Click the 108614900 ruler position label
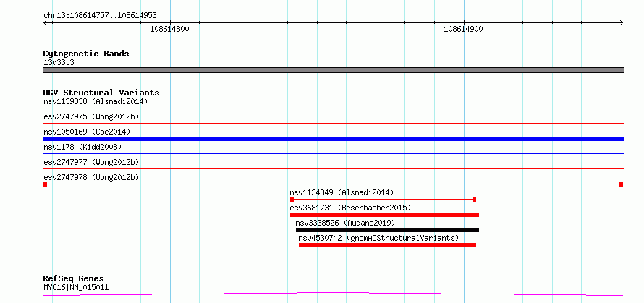Viewport: 644px width, 303px height. coord(463,29)
